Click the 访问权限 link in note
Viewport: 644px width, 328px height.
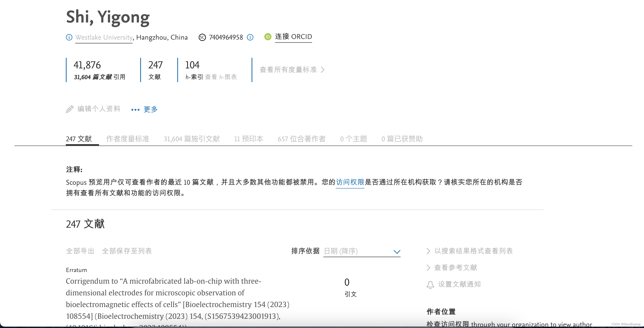[350, 182]
